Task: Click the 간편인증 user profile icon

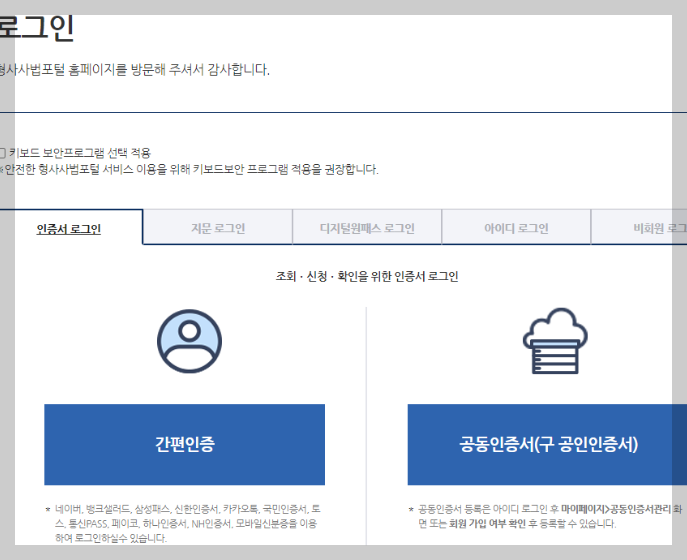Action: point(189,341)
